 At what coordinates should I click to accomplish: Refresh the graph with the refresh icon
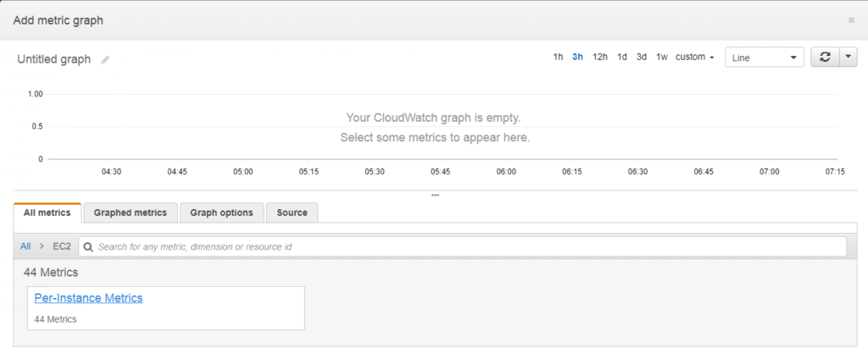(825, 57)
